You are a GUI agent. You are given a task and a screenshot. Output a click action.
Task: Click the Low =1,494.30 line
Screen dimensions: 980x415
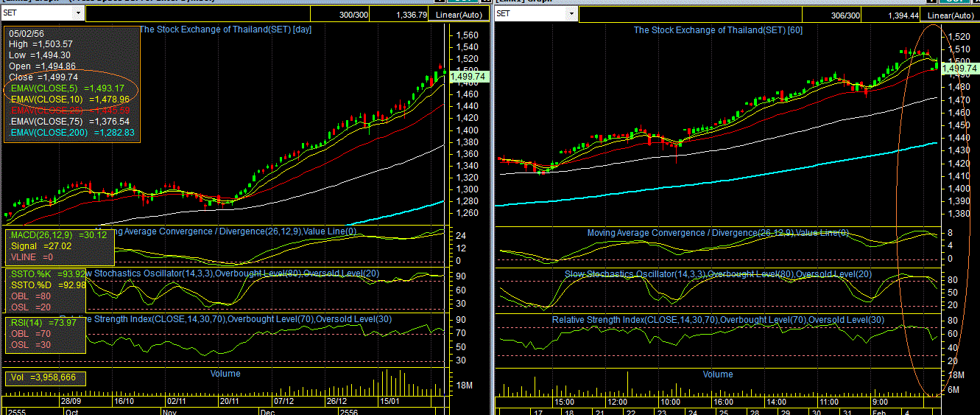click(x=40, y=55)
